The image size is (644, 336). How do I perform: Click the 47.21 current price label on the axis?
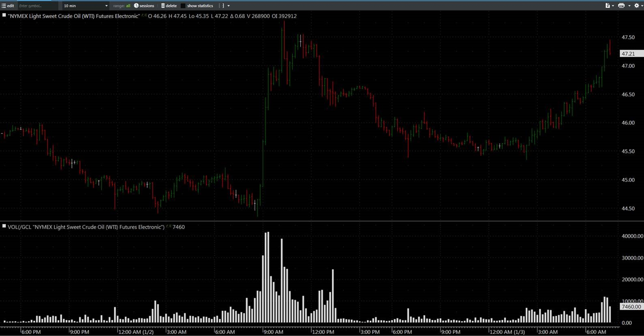point(631,54)
